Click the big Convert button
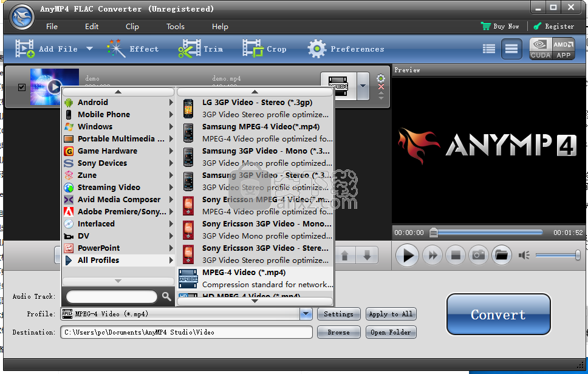The width and height of the screenshot is (588, 374). (498, 314)
